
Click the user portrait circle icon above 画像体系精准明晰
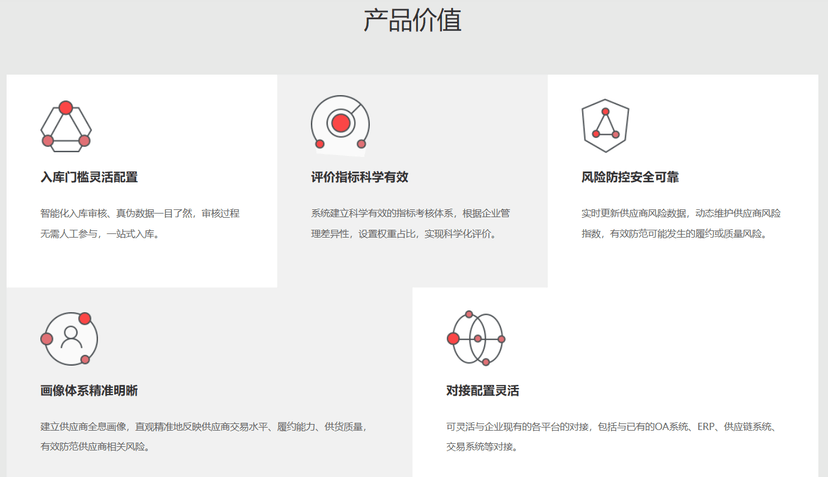point(70,339)
